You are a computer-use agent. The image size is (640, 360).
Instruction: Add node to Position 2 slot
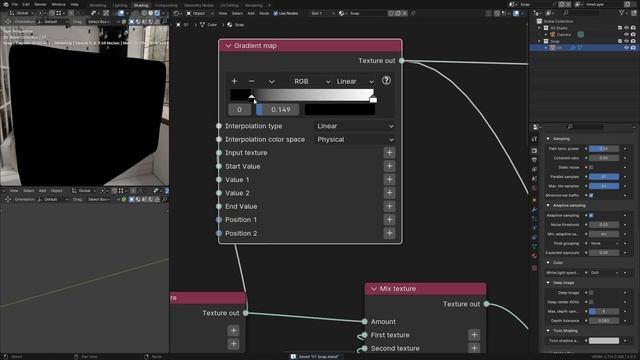pyautogui.click(x=389, y=233)
